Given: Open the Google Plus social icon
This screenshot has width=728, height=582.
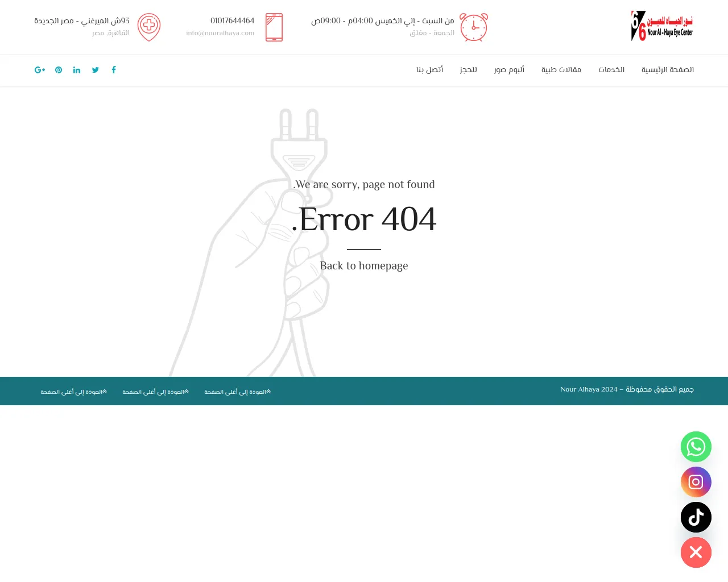Looking at the screenshot, I should point(40,70).
